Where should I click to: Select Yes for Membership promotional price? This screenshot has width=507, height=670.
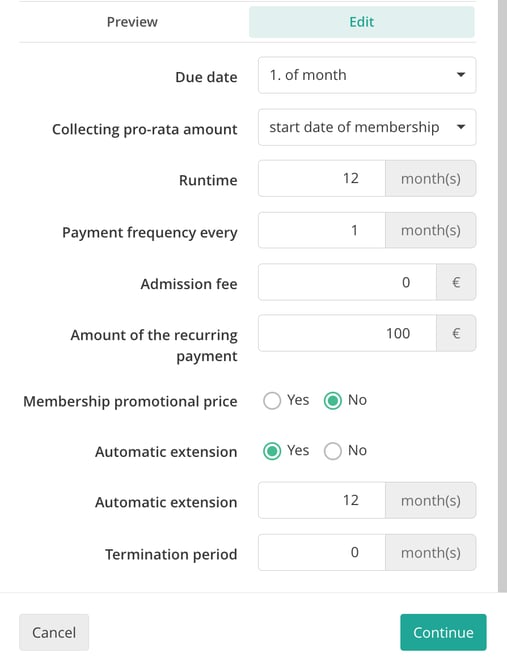tap(272, 401)
